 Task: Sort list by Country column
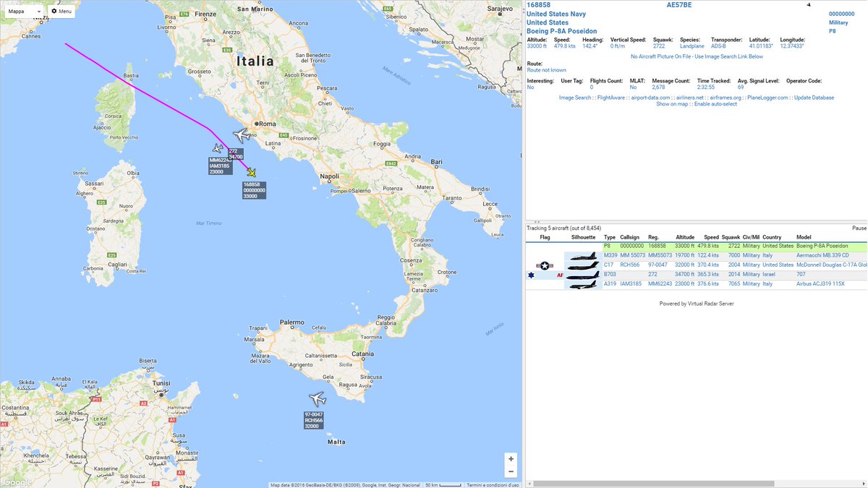tap(772, 237)
